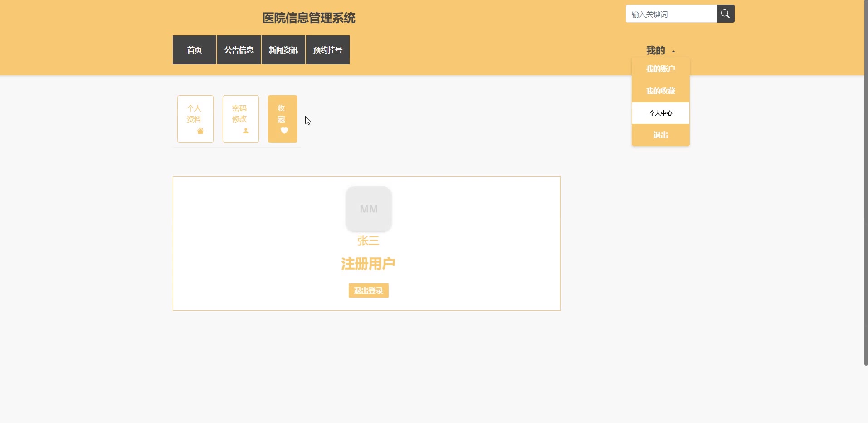Open the 个人资料 card
Viewport: 868px width, 423px height.
point(195,119)
